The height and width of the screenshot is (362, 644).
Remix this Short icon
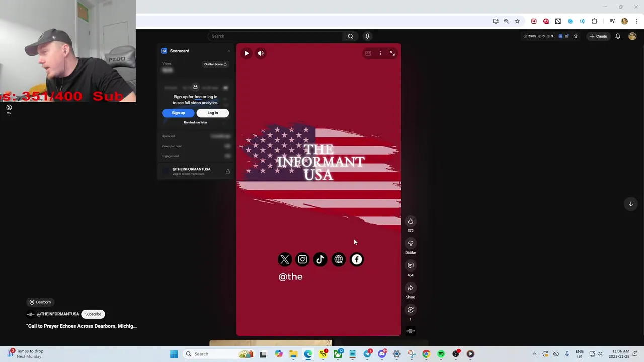411,310
